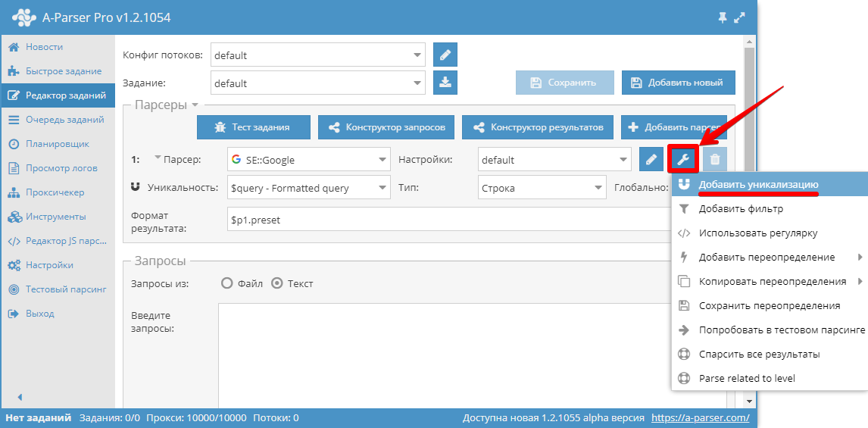Choose Использовать регулярку menu item
The width and height of the screenshot is (868, 428).
770,233
